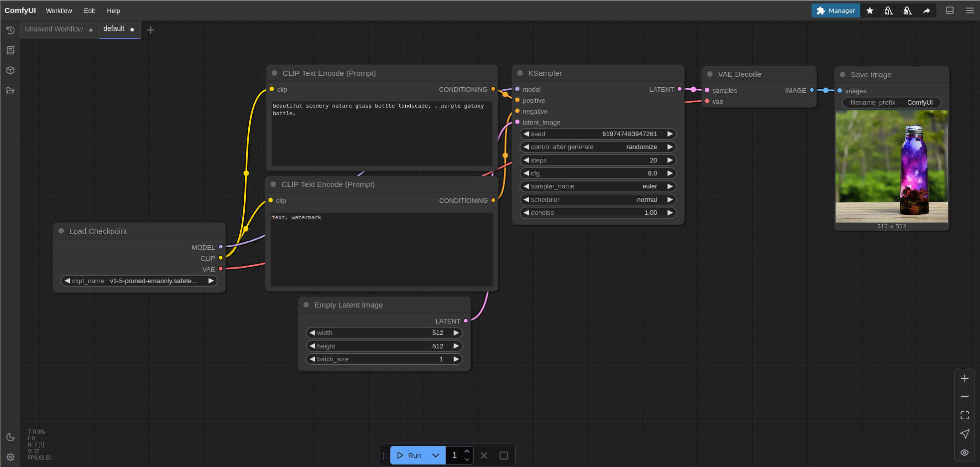This screenshot has width=980, height=467.
Task: Open the workflows folder sidebar icon
Action: point(10,90)
